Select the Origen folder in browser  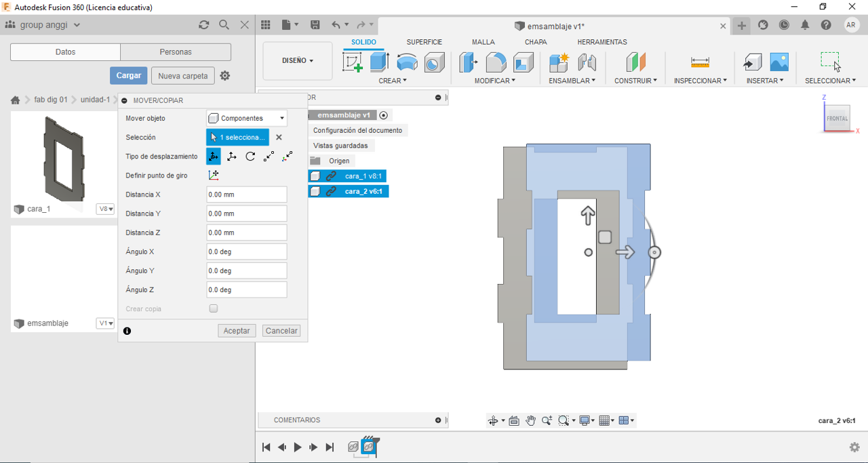click(339, 161)
